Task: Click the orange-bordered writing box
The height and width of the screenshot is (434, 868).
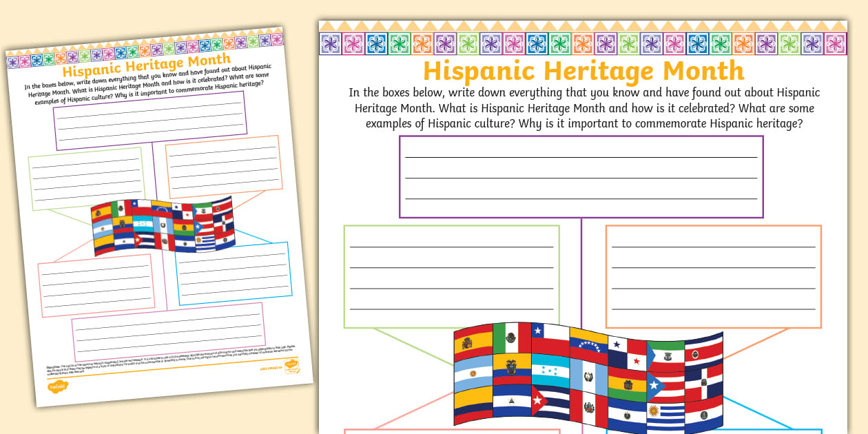Action: 713,276
